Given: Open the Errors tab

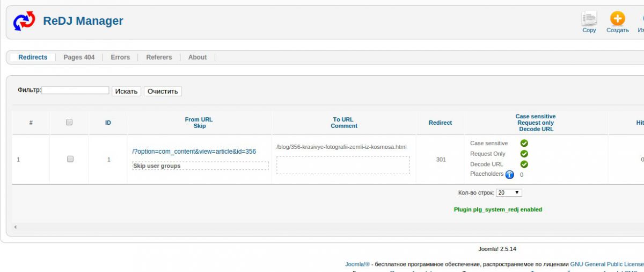Looking at the screenshot, I should (120, 57).
